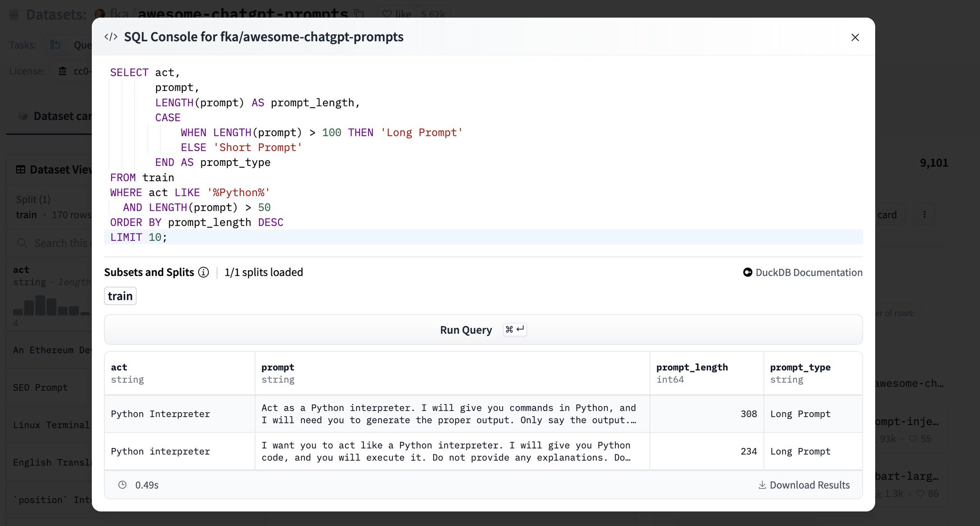Sort by the prompt column header
This screenshot has height=526, width=980.
click(452, 373)
